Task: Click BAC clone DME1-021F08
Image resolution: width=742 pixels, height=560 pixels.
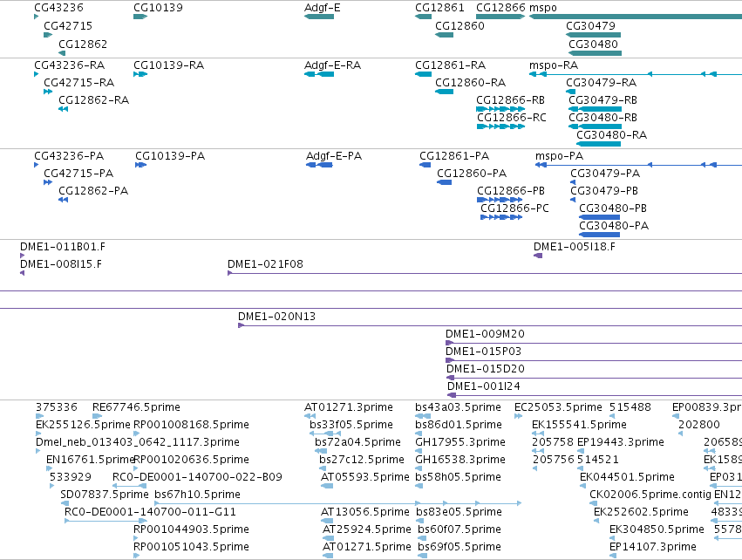Action: tap(265, 264)
